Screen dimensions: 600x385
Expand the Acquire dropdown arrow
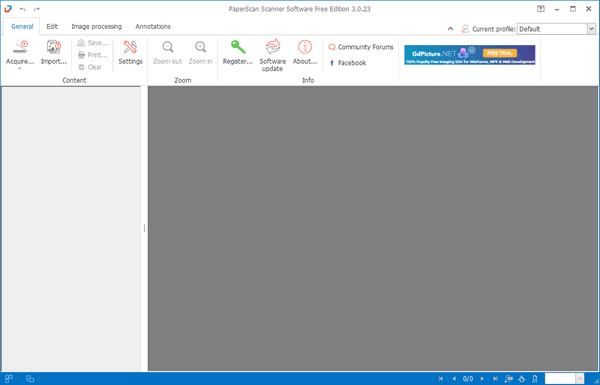pos(20,69)
